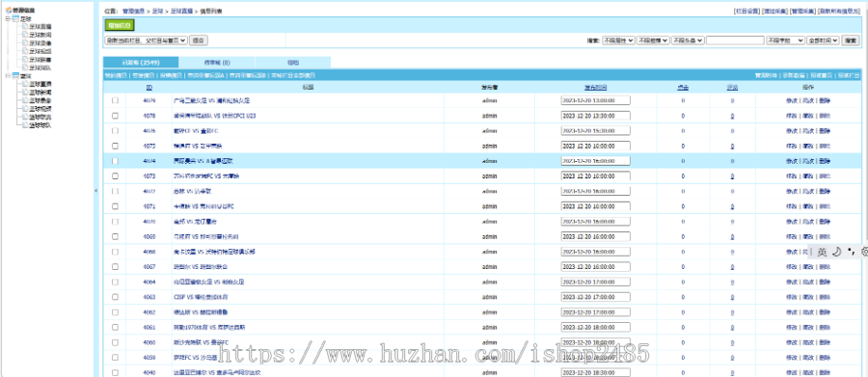
Task: Switch to the 已发布 (2549) tab
Action: (x=141, y=63)
